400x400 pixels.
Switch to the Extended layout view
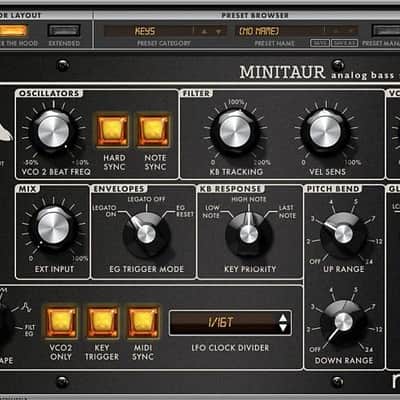click(64, 31)
